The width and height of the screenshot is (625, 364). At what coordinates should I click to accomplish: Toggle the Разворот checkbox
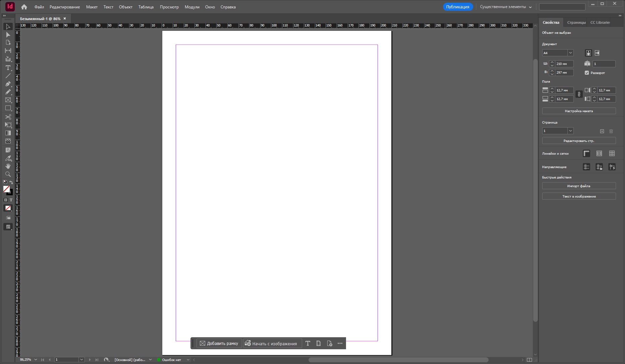click(x=587, y=73)
